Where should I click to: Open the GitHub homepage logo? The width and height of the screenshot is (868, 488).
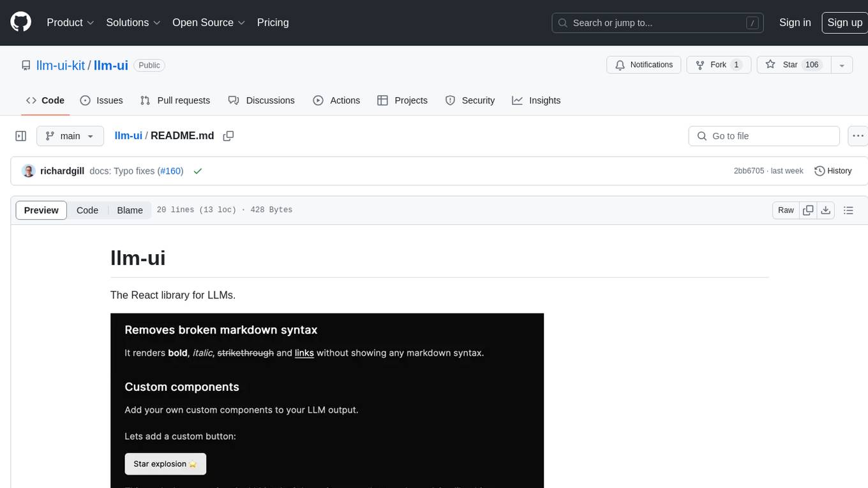coord(21,22)
